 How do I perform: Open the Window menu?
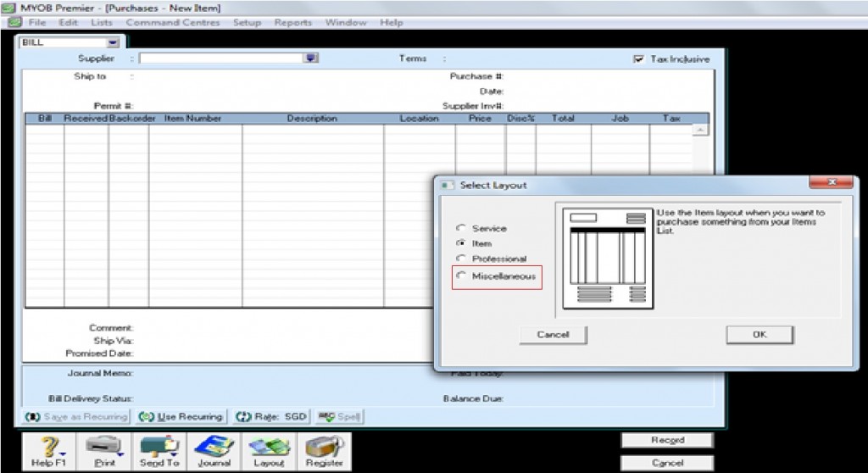point(346,22)
